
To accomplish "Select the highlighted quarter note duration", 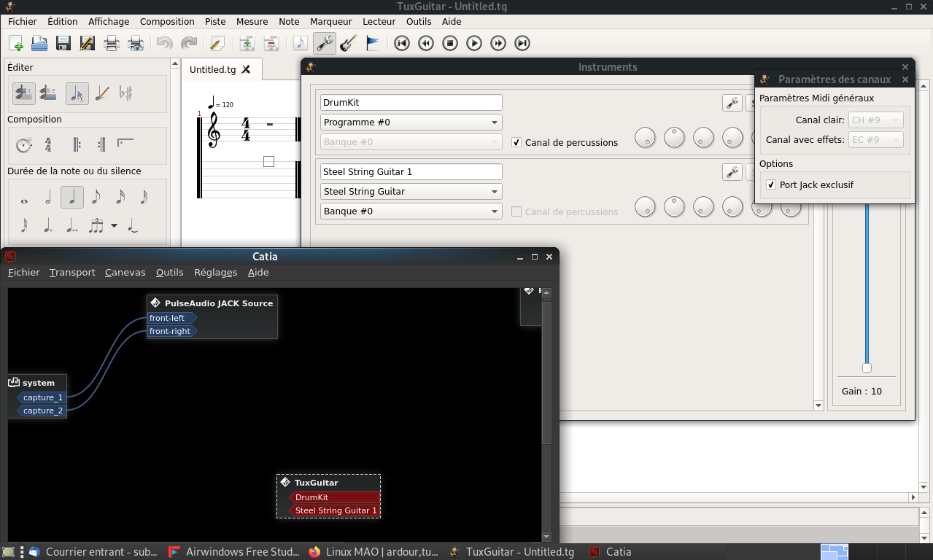I will [x=72, y=197].
